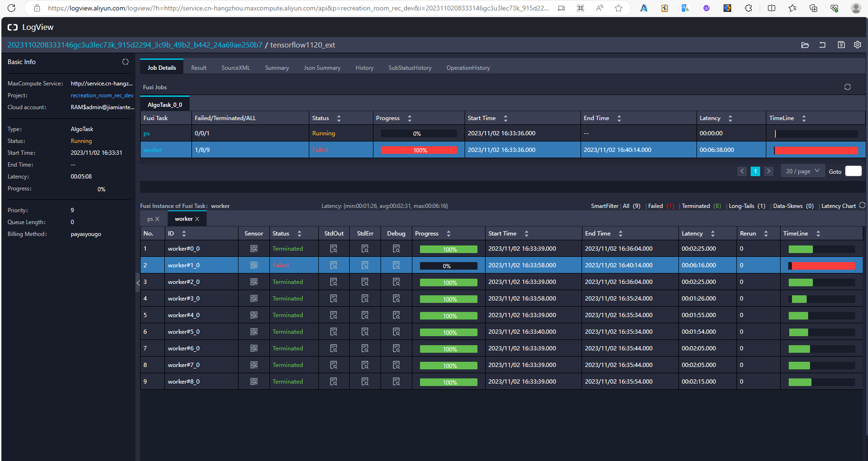Sort Fuxi Task table by Status
The image size is (868, 461).
click(339, 118)
